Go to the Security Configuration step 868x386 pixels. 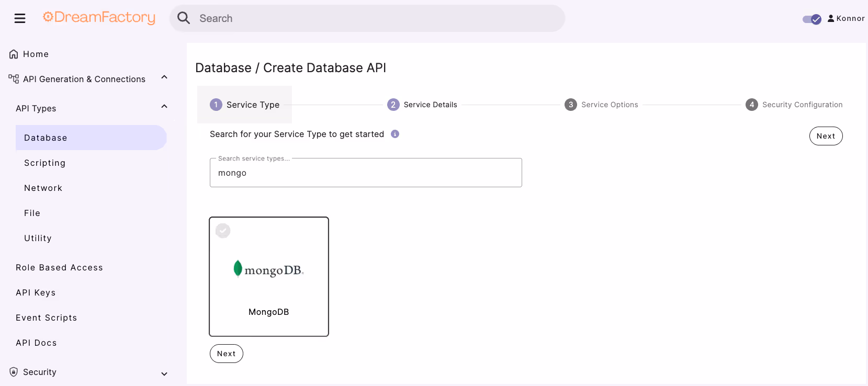pyautogui.click(x=794, y=105)
